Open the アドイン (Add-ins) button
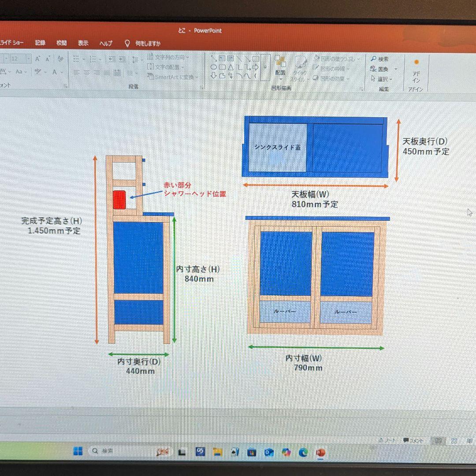Image resolution: width=476 pixels, height=476 pixels. coord(416,71)
